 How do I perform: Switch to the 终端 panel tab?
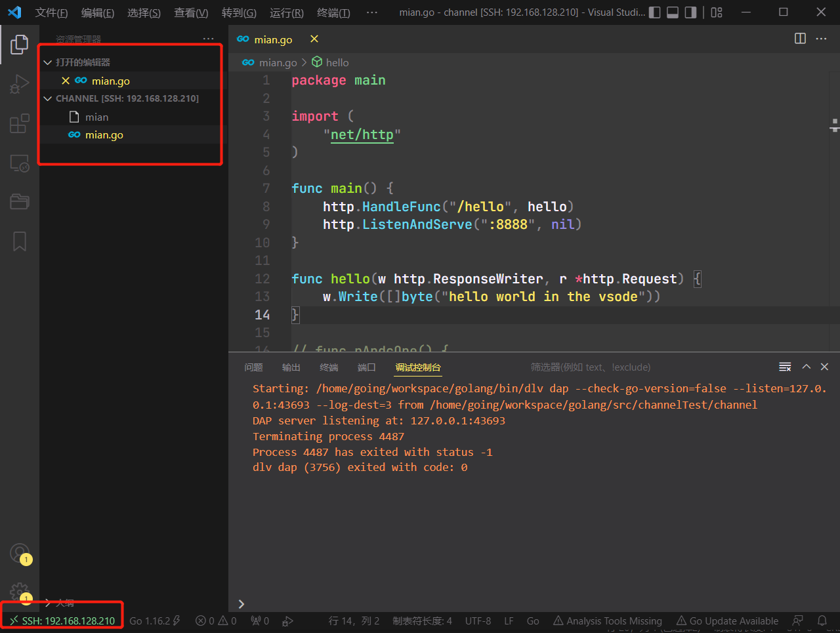(x=329, y=367)
